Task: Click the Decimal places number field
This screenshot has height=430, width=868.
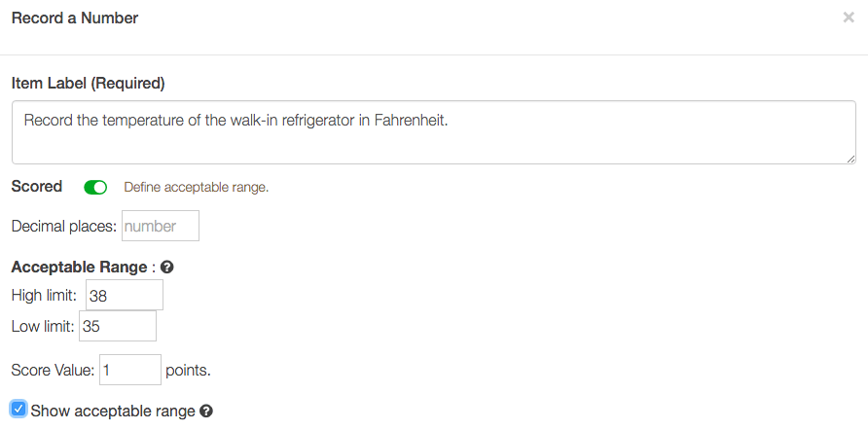Action: pyautogui.click(x=160, y=227)
